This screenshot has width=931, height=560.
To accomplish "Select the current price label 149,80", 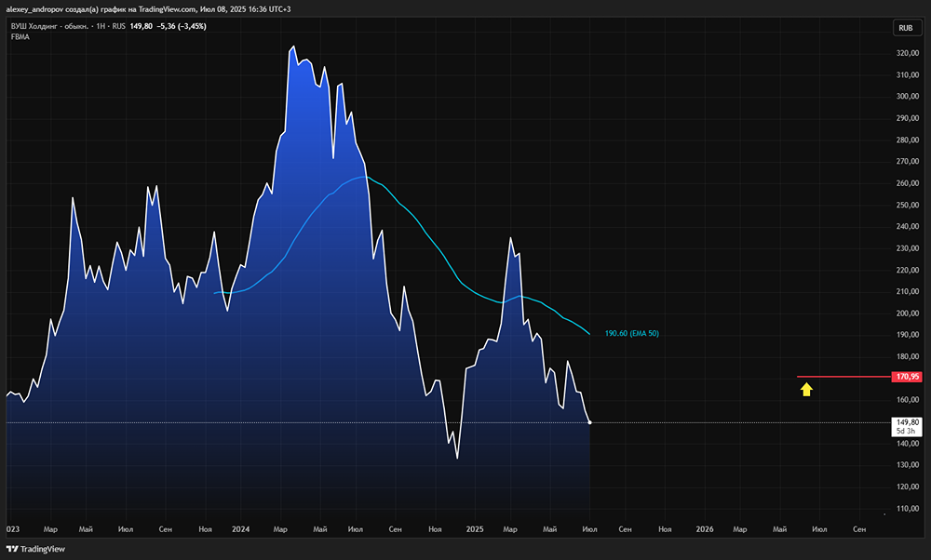I will pos(907,422).
